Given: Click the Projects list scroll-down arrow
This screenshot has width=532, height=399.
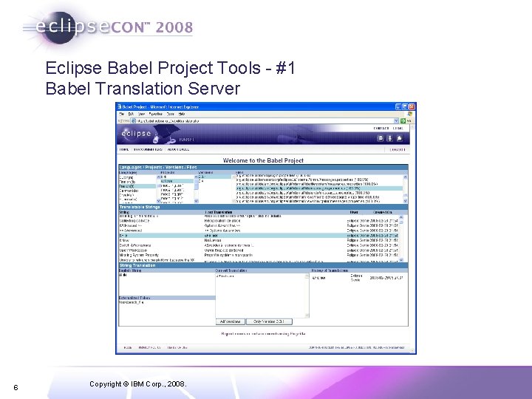Looking at the screenshot, I should pyautogui.click(x=196, y=201).
